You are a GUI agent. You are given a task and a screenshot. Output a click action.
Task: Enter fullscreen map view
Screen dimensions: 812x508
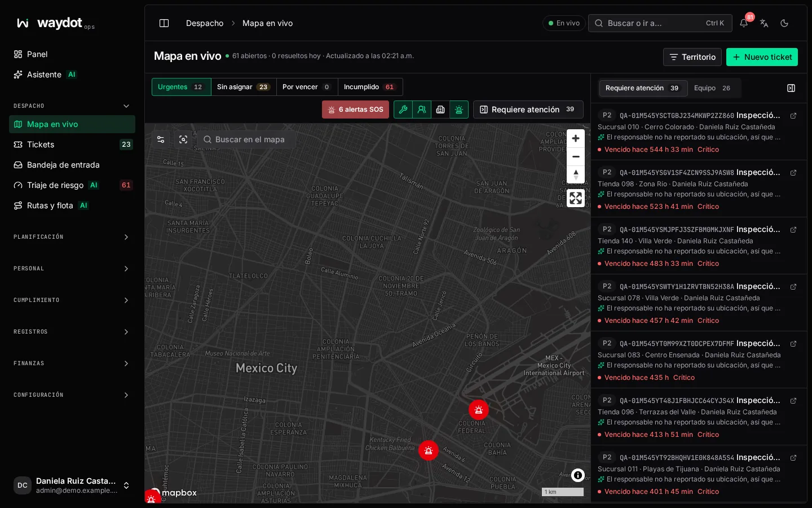tap(576, 198)
